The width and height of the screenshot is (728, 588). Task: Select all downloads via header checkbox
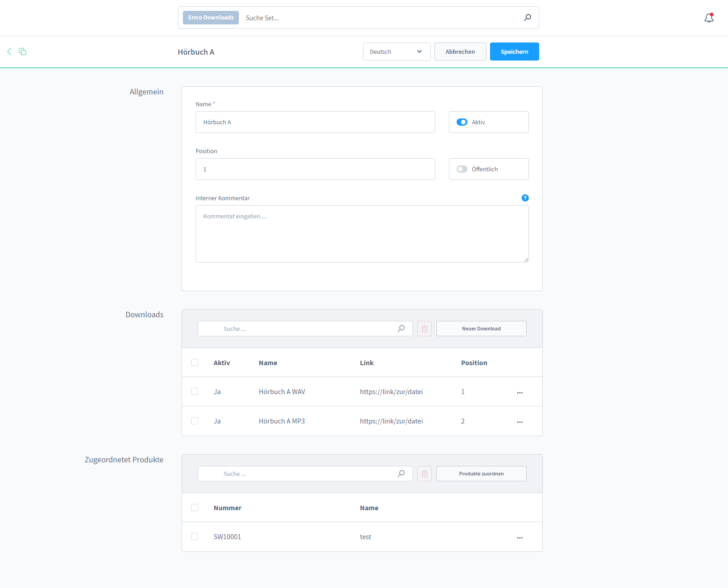pyautogui.click(x=195, y=362)
